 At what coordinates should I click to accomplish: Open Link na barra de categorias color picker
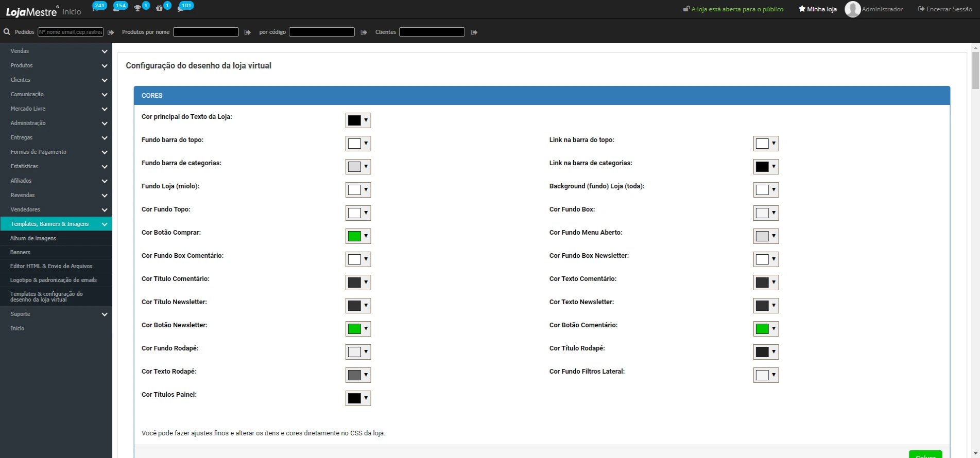[x=766, y=167]
